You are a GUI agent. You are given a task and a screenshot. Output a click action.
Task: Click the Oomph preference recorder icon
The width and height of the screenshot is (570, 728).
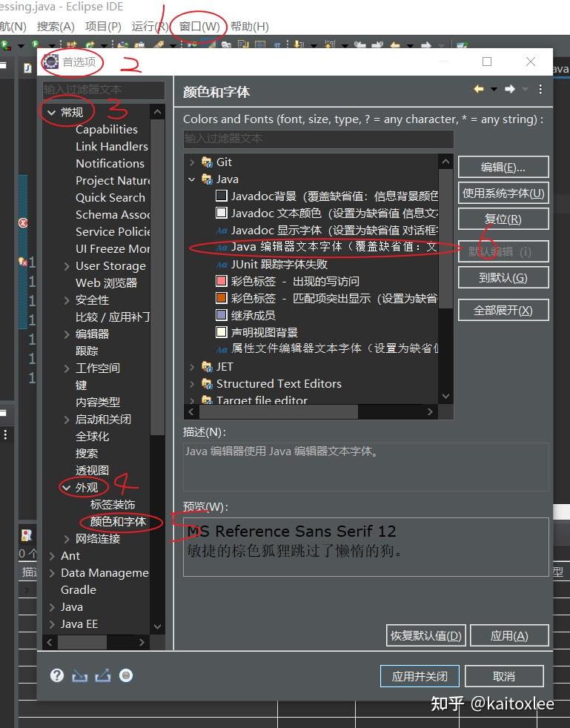pyautogui.click(x=126, y=675)
